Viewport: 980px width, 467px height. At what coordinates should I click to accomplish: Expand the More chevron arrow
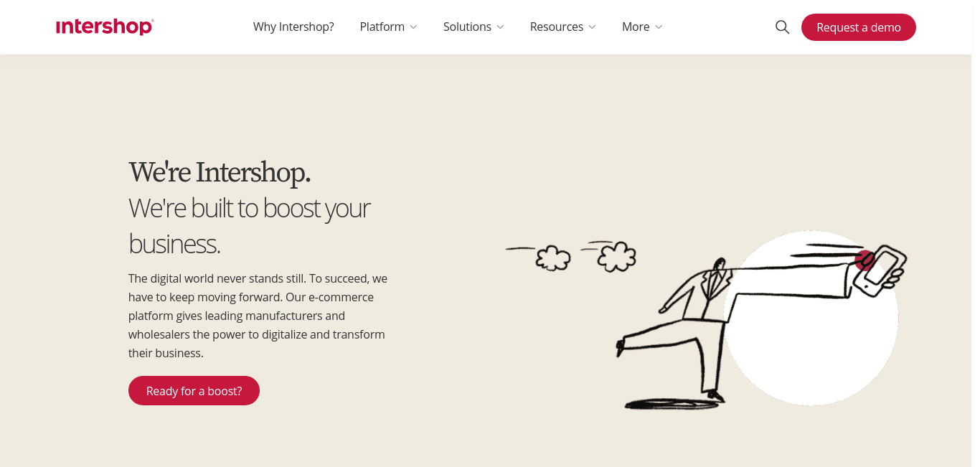[659, 27]
